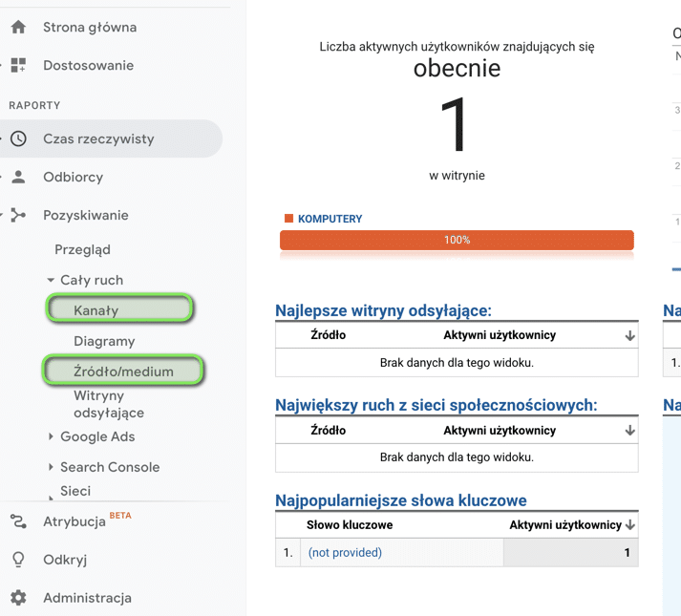681x616 pixels.
Task: Open Witryny odsyłające report
Action: 108,404
